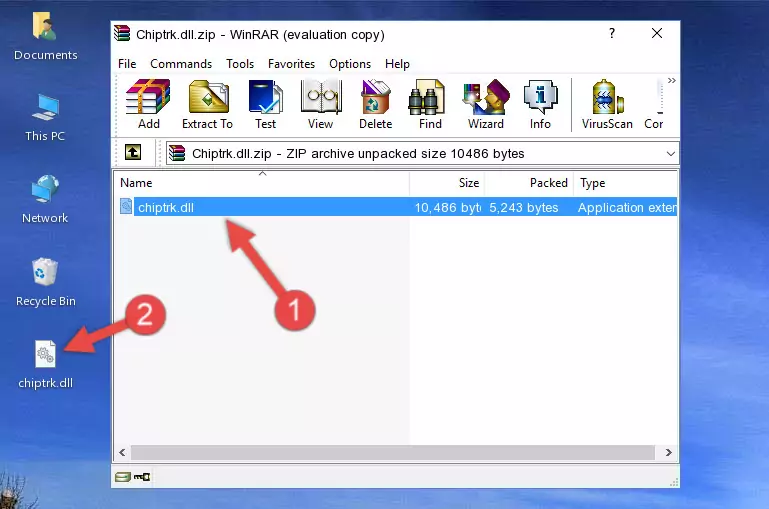The height and width of the screenshot is (509, 769).
Task: Click the Add toolbar icon
Action: [x=148, y=104]
